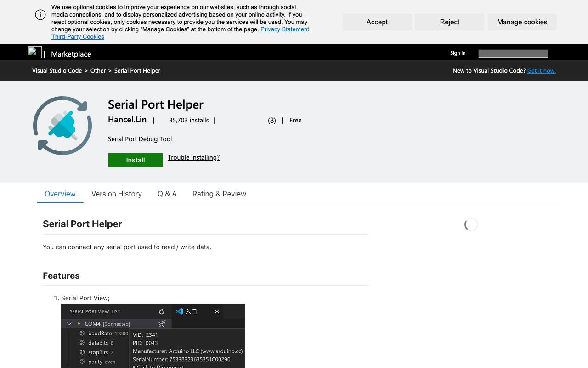Click the dataBits gear icon
588x368 pixels.
coord(83,343)
